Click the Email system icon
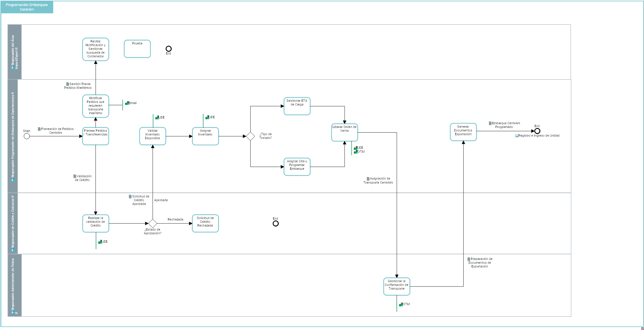This screenshot has width=644, height=330. pos(127,103)
